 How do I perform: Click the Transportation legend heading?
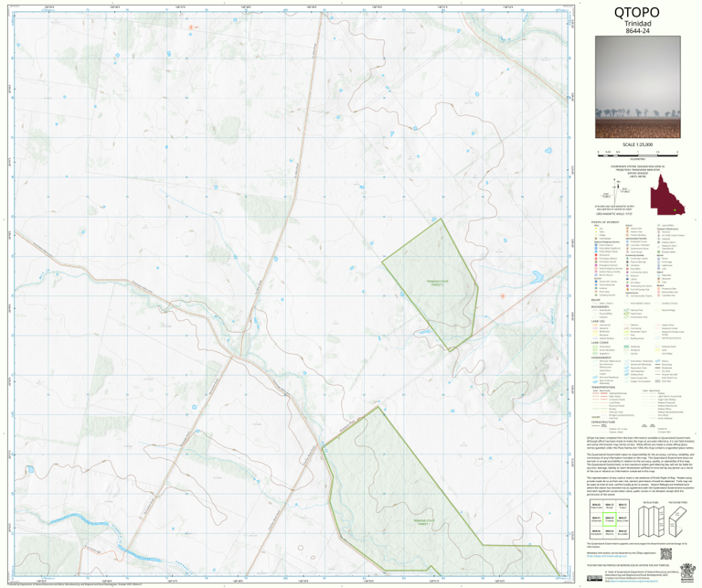pos(603,388)
